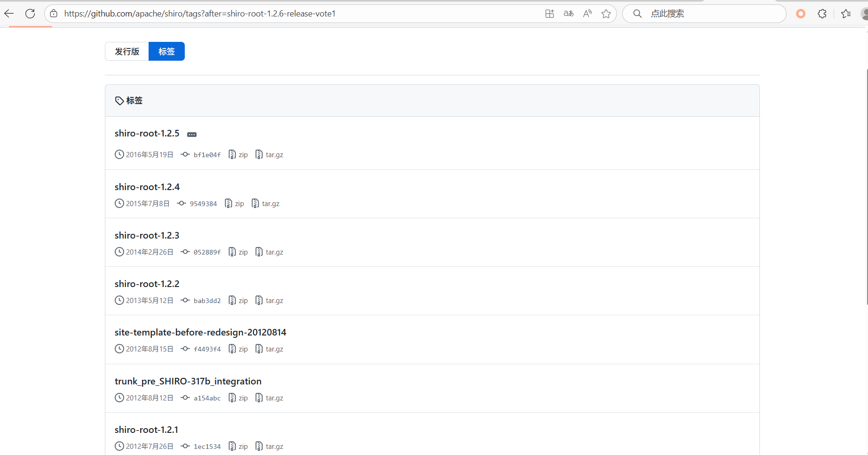Open the favorites list icon
The image size is (868, 455).
pyautogui.click(x=846, y=14)
